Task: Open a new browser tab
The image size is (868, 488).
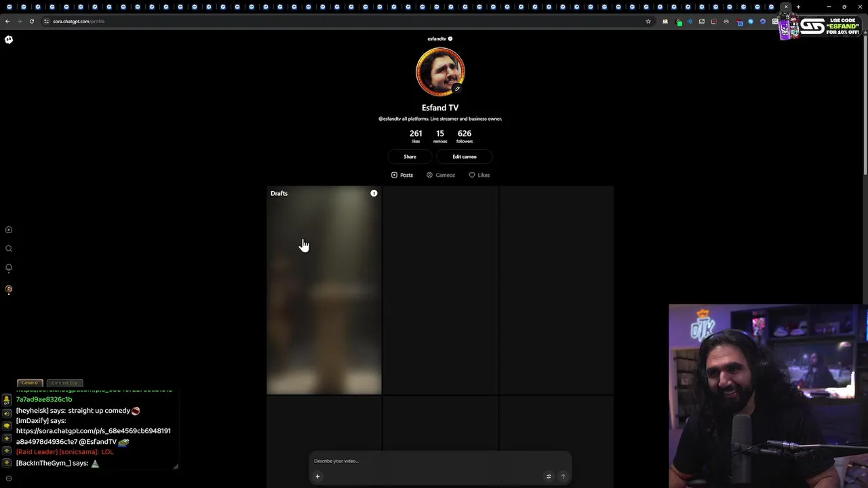Action: click(798, 7)
